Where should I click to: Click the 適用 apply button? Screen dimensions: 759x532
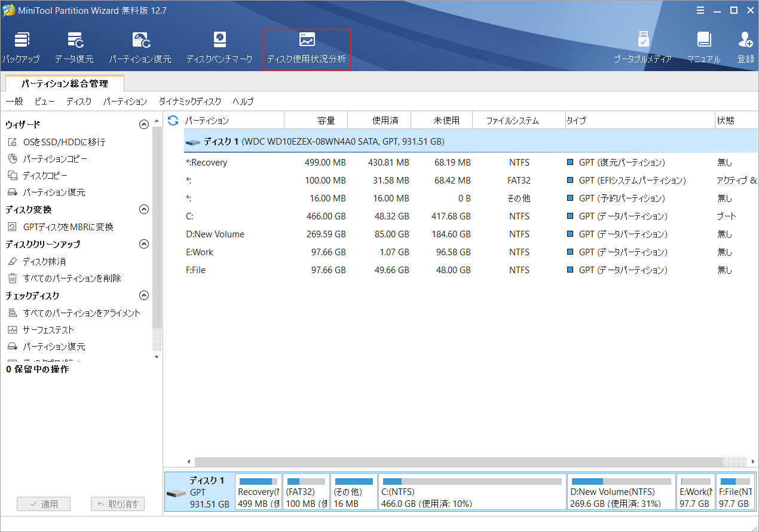(43, 504)
